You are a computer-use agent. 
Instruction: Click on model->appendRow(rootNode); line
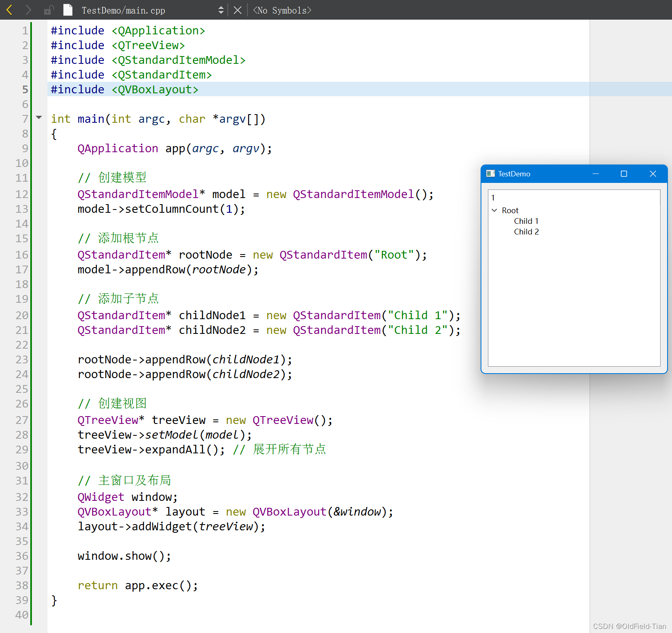[168, 270]
